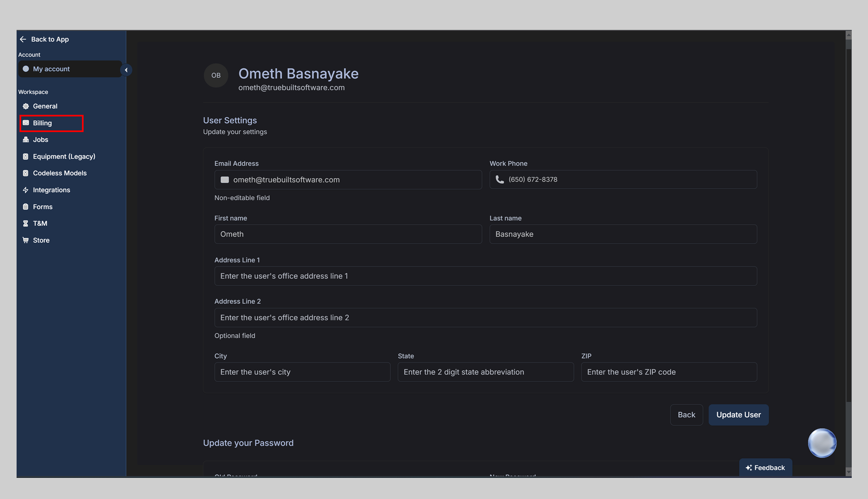The height and width of the screenshot is (499, 868).
Task: Click the envelope icon in Email Address field
Action: (225, 180)
